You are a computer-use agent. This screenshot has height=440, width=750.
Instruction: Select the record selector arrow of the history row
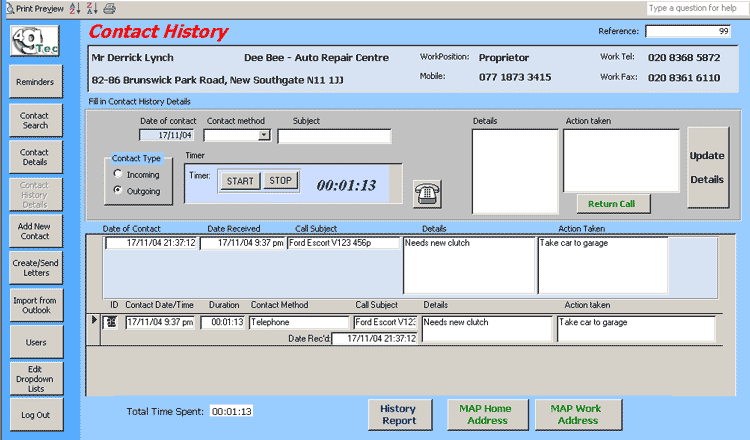[x=94, y=319]
